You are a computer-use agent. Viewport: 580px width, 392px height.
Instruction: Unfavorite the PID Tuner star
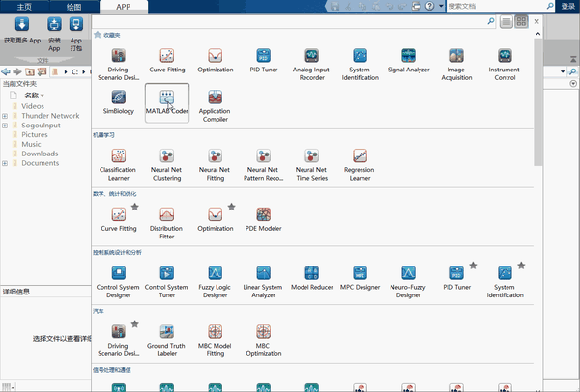[473, 266]
